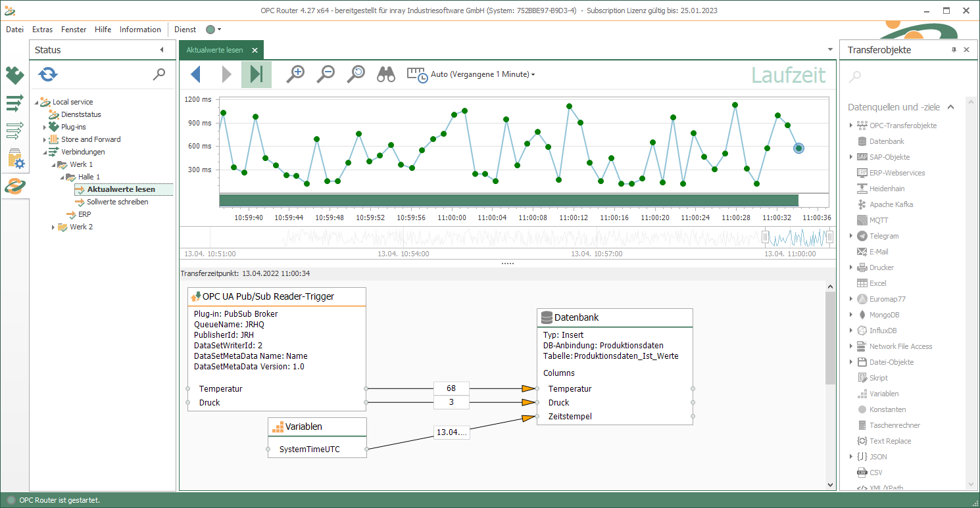
Task: Pin the Transferobjekte panel
Action: (x=954, y=50)
